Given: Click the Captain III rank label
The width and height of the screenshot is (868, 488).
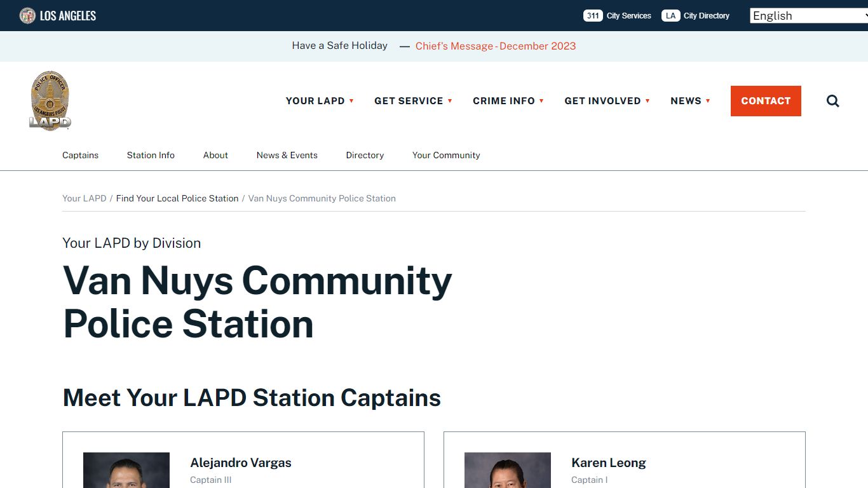Looking at the screenshot, I should 210,480.
